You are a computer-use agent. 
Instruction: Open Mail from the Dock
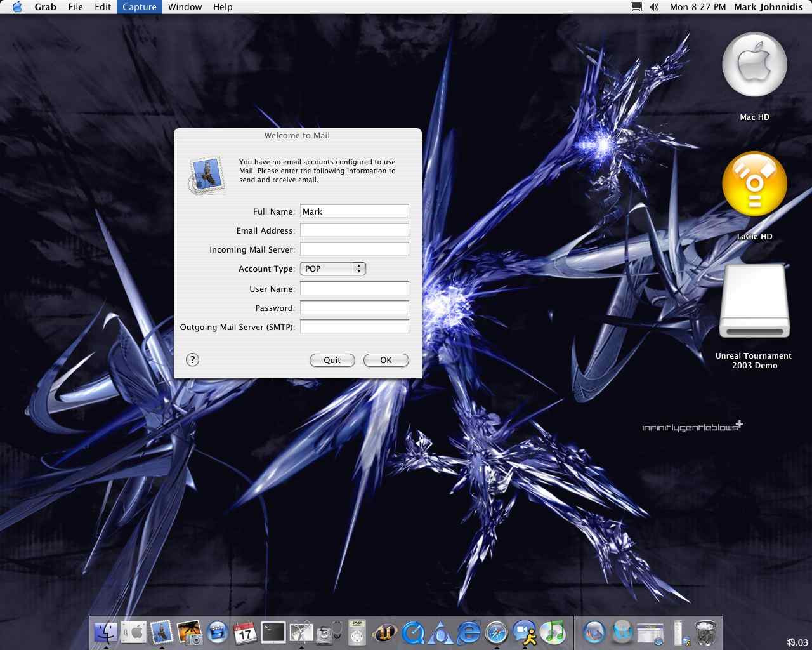tap(161, 633)
